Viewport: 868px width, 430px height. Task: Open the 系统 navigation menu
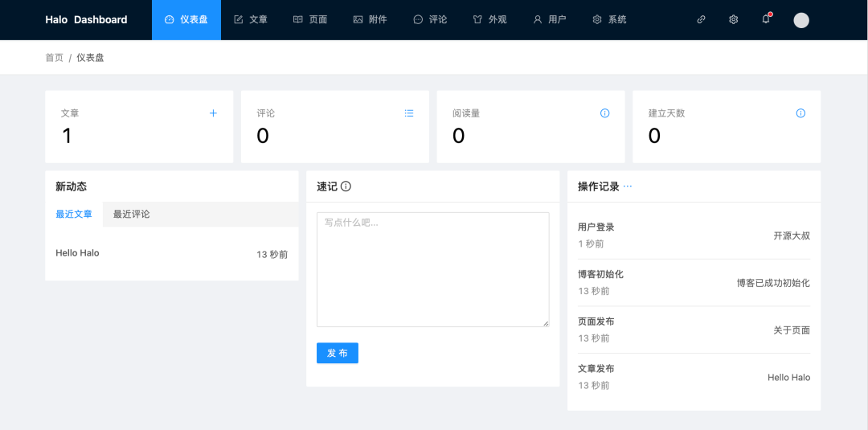(x=609, y=20)
